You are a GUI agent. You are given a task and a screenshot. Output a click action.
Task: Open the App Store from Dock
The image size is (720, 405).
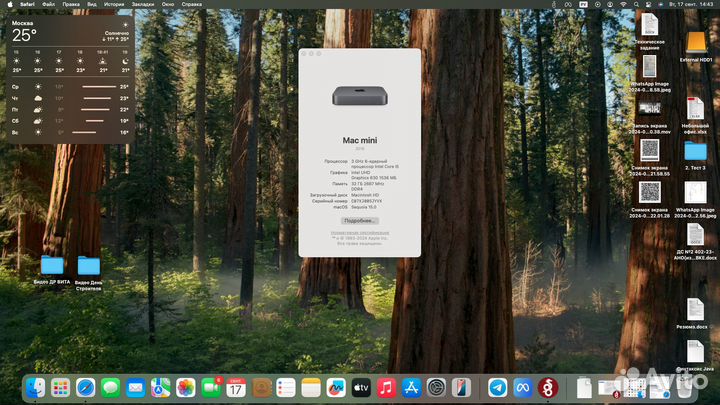(x=411, y=388)
